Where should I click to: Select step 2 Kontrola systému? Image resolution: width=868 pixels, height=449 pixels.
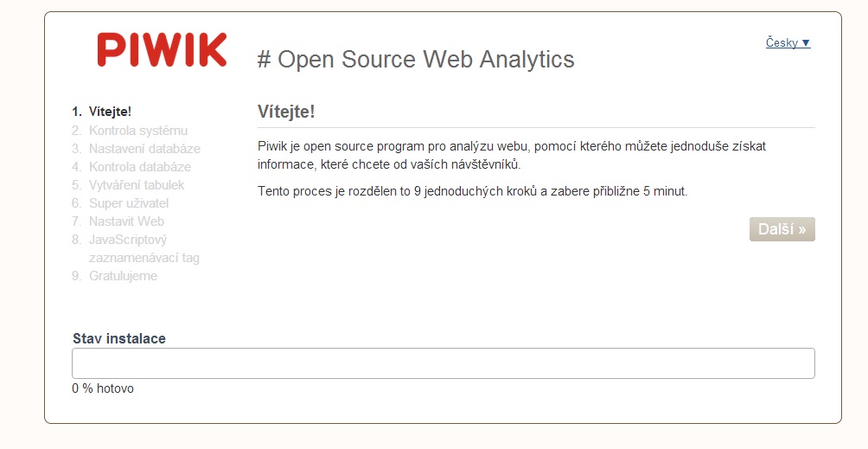click(130, 131)
